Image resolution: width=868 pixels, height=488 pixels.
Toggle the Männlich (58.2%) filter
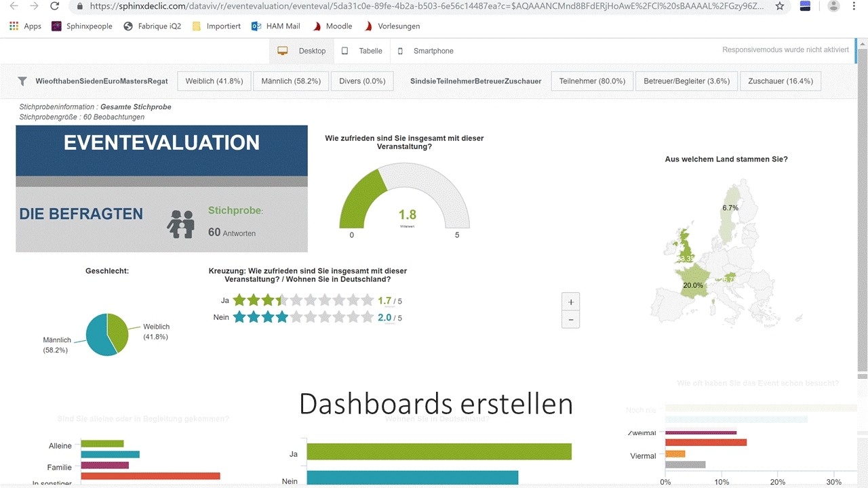[x=291, y=81]
